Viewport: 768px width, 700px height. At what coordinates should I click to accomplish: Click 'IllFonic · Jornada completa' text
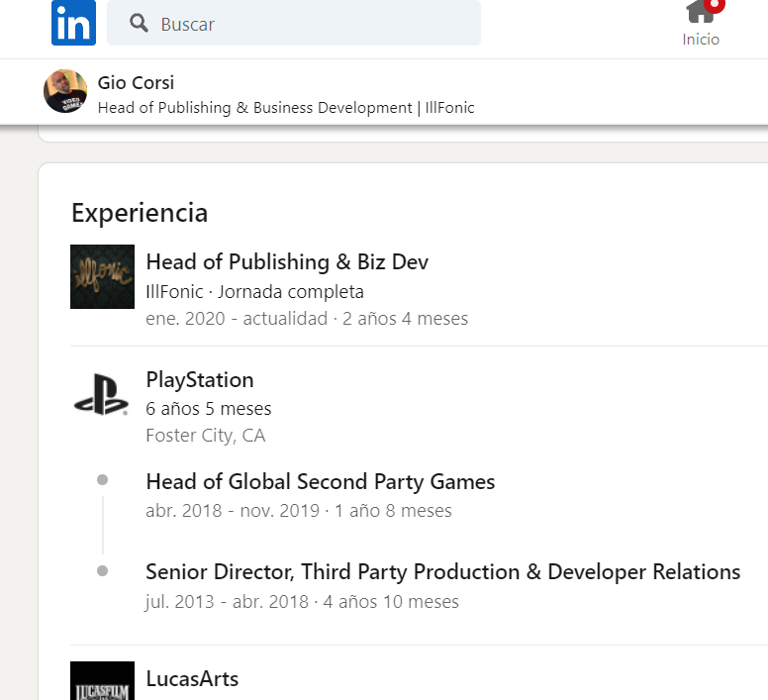click(254, 292)
